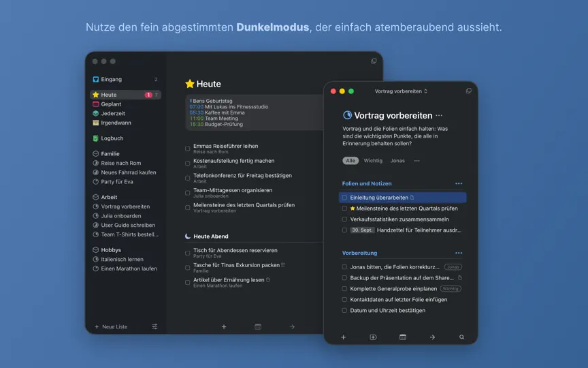Screen dimensions: 588x368
Task: Select the Alle tag filter
Action: click(350, 161)
